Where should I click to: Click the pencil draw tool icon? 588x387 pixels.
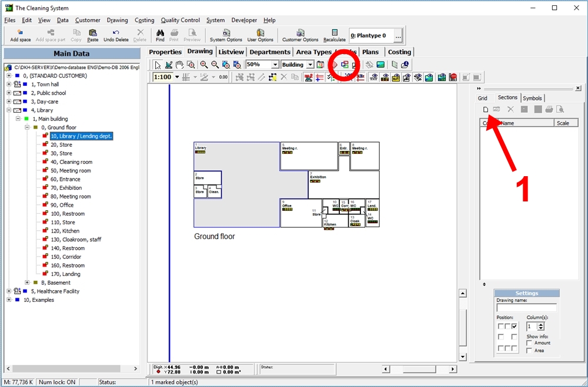point(169,65)
